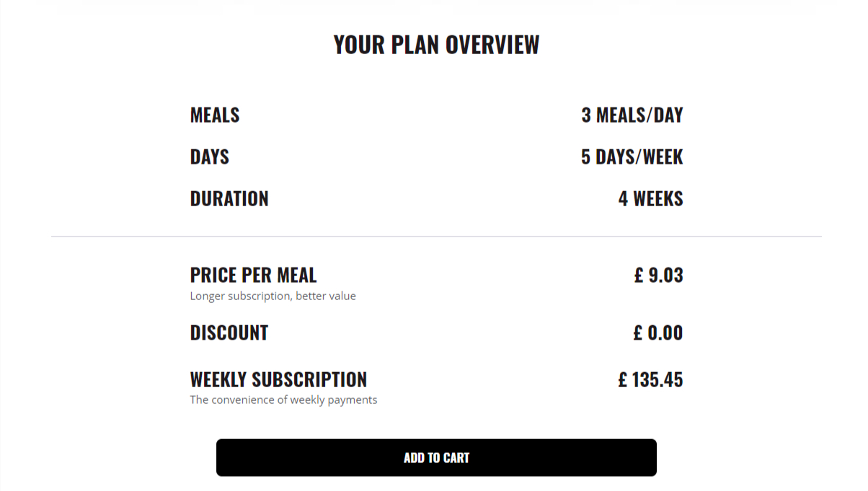The height and width of the screenshot is (491, 868).
Task: Select the £ 9.03 per-meal price
Action: (x=658, y=275)
